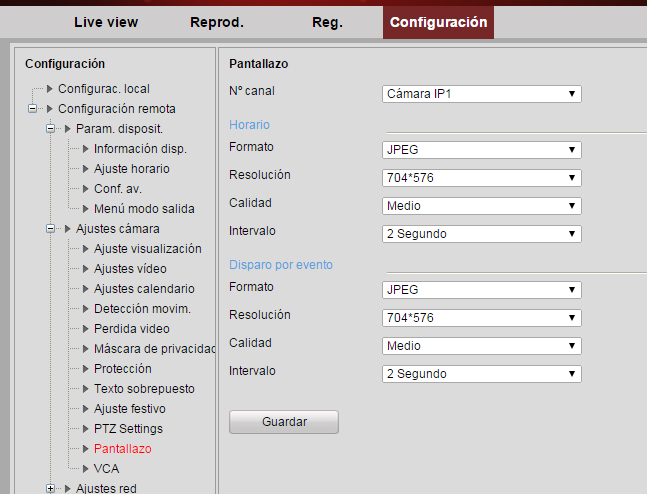This screenshot has width=647, height=494.
Task: Open the Reg. tab
Action: [x=327, y=22]
